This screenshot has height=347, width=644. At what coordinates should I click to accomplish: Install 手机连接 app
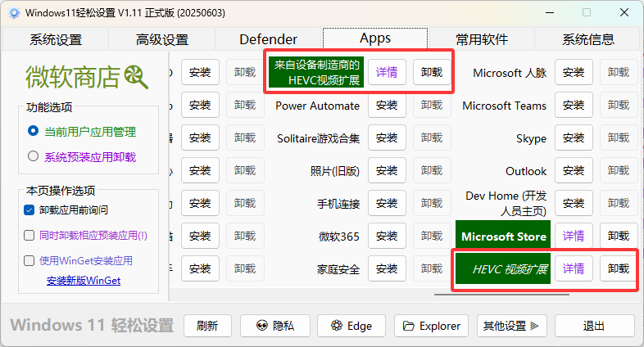[x=387, y=204]
